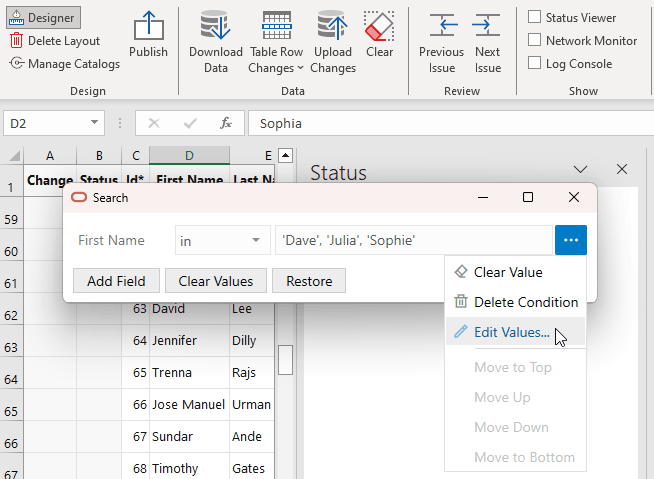Screen dimensions: 654x479
Task: Open the Designer tool
Action: (x=43, y=18)
